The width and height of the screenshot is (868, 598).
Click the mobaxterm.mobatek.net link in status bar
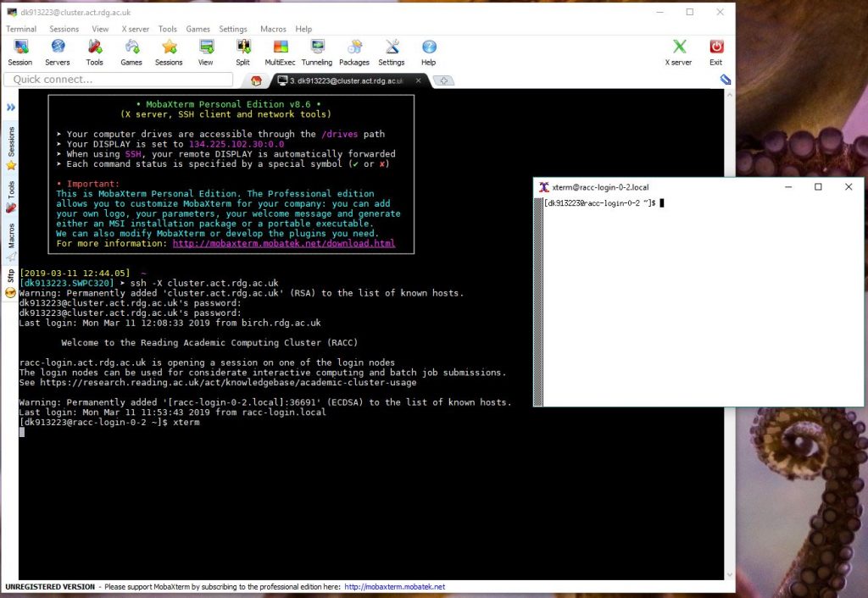click(x=394, y=586)
